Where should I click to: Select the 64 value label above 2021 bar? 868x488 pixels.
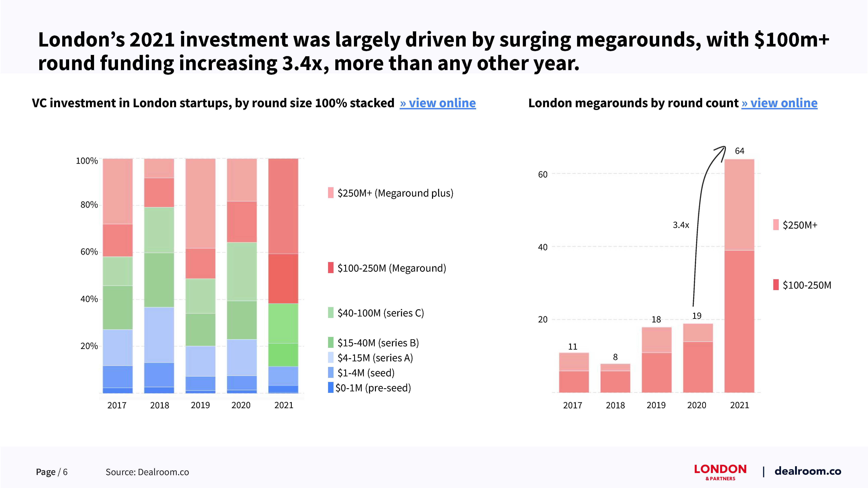point(740,151)
